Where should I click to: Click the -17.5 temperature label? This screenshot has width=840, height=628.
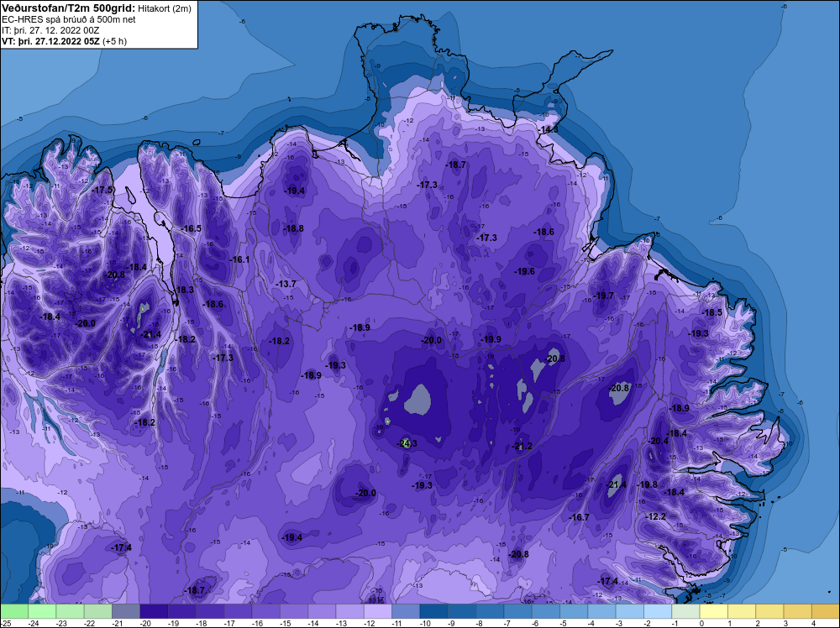pos(102,190)
